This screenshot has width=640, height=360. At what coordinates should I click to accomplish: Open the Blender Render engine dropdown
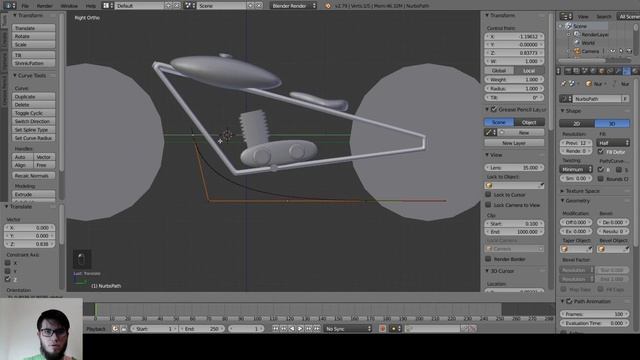293,6
